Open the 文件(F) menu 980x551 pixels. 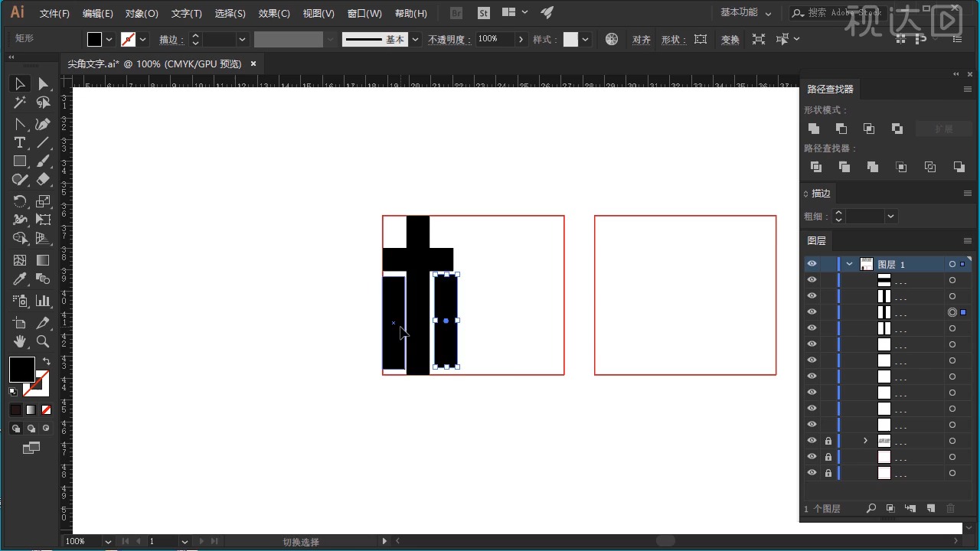coord(54,14)
